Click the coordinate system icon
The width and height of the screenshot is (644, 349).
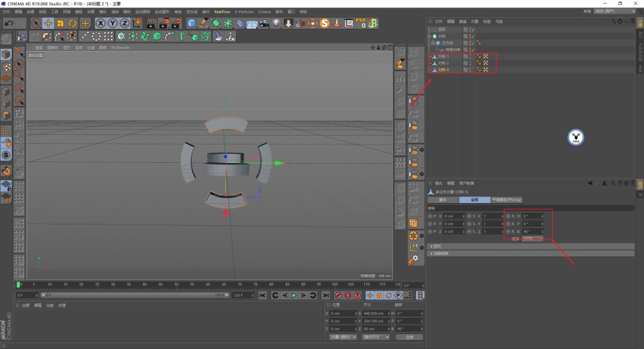coord(137,24)
